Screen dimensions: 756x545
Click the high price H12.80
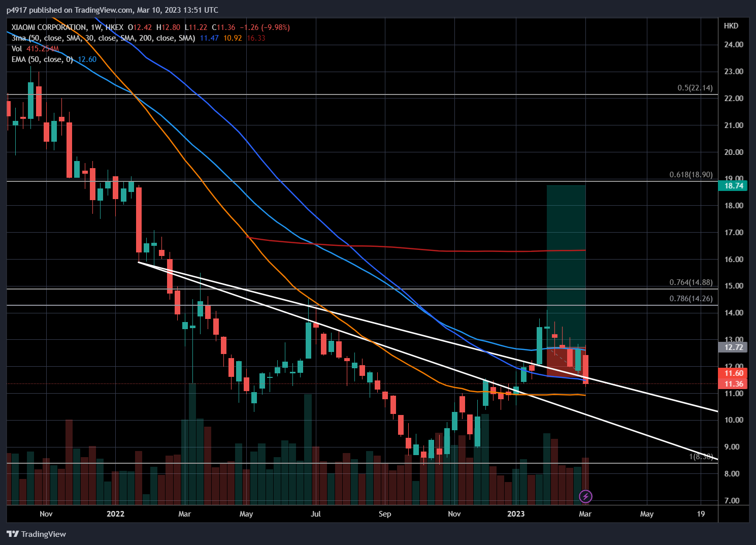click(168, 27)
